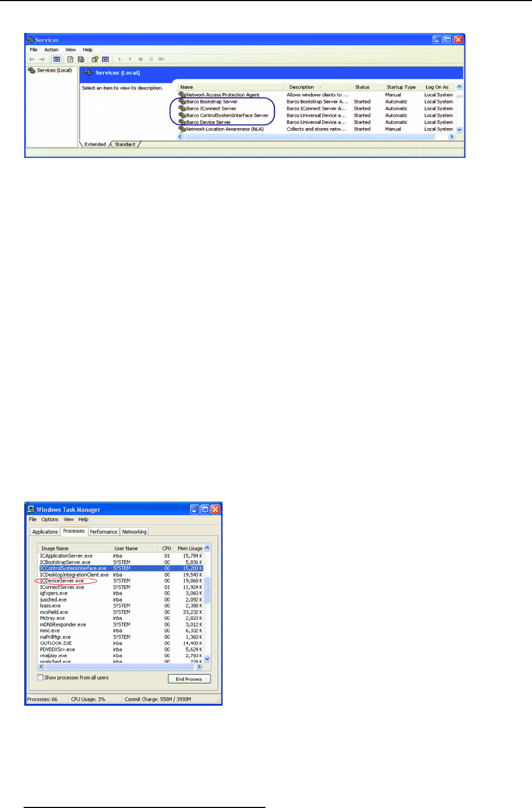Click gear icon of Network Location Awareness
532x808 pixels.
click(182, 129)
